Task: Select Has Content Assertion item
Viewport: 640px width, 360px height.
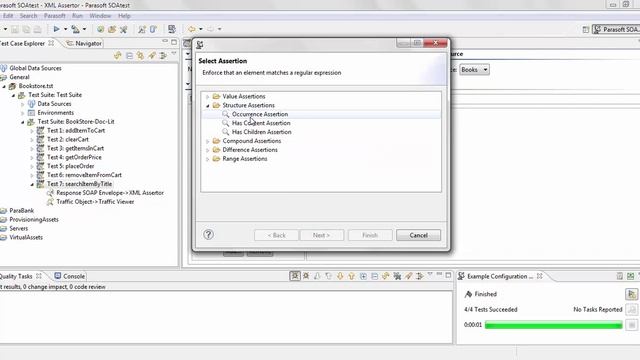Action: coord(261,123)
